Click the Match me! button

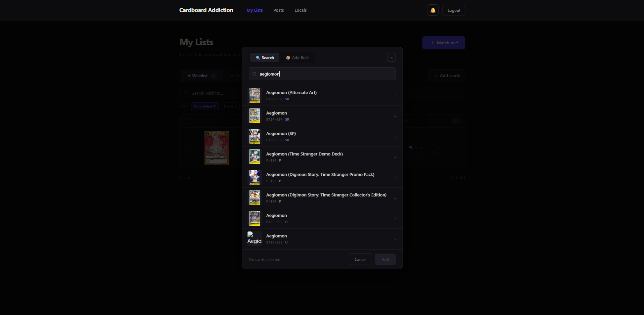(444, 43)
